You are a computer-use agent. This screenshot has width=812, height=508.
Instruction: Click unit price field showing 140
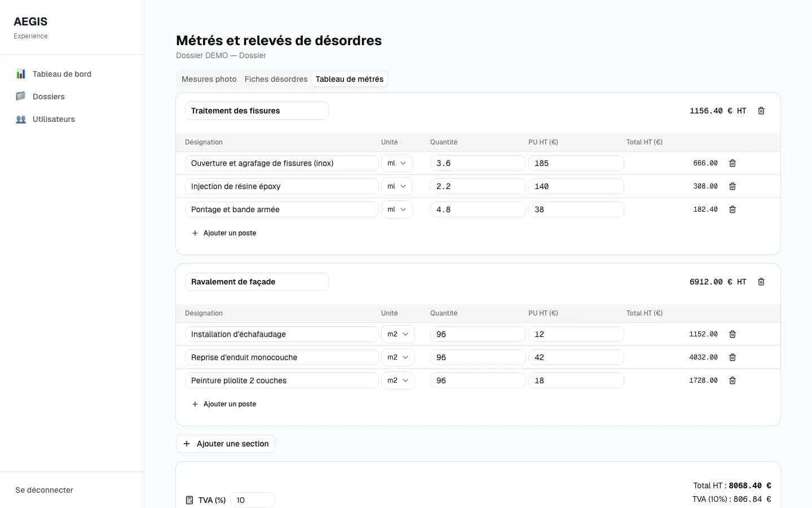click(576, 186)
